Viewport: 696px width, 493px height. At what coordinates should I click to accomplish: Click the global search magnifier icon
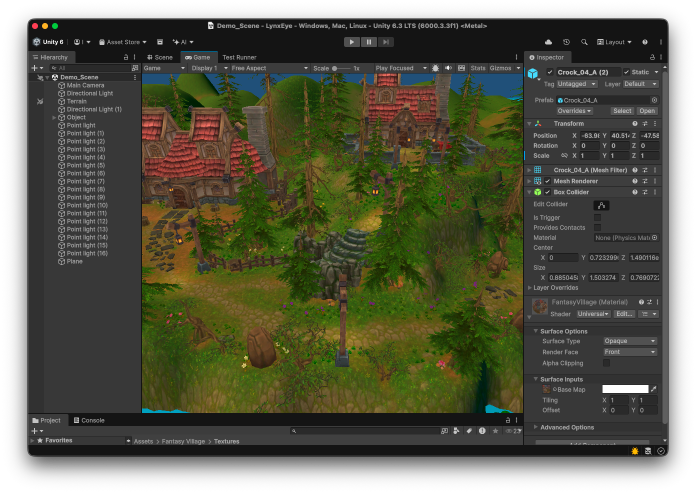(x=584, y=42)
